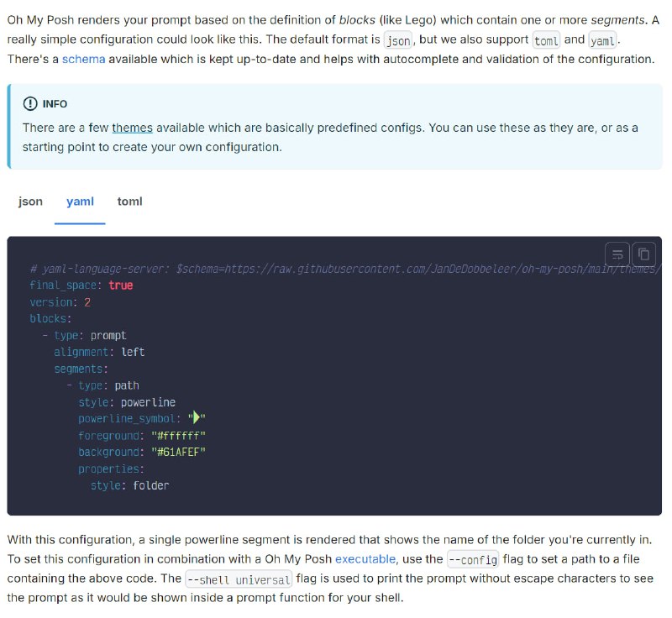Click the INFO exclamation icon

click(x=30, y=103)
